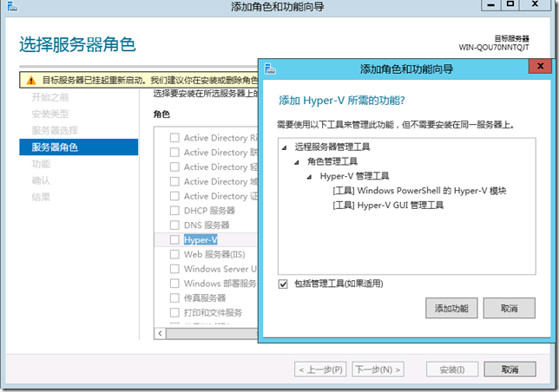
Task: Select the 服务器角色 wizard step
Action: (x=78, y=147)
